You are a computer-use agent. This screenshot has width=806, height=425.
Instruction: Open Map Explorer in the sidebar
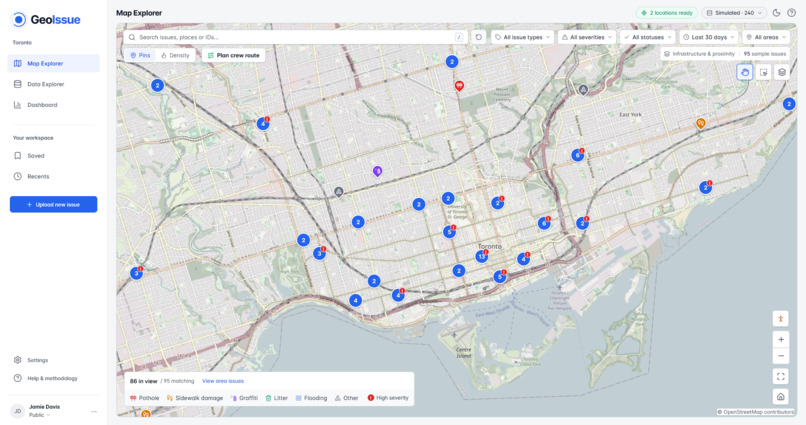[x=53, y=63]
